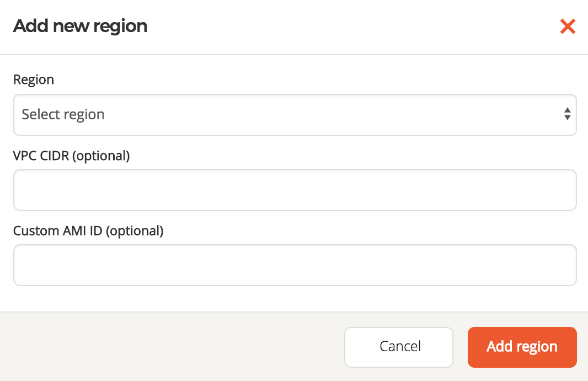
Task: Click the VPC CIDR (optional) label
Action: [x=71, y=156]
